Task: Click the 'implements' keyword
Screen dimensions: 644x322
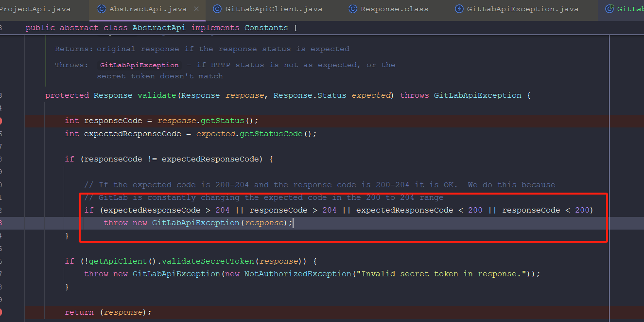Action: [x=215, y=28]
